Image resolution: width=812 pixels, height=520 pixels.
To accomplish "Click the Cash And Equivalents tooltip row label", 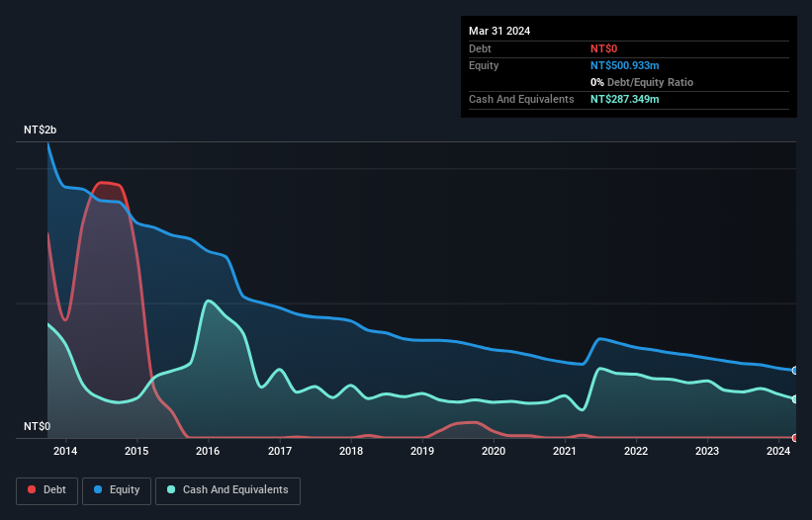I will [521, 99].
